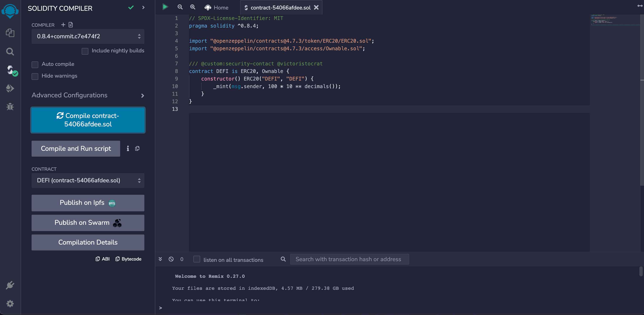Click the zoom out magnifier icon
Viewport: 644px width, 315px height.
click(180, 7)
